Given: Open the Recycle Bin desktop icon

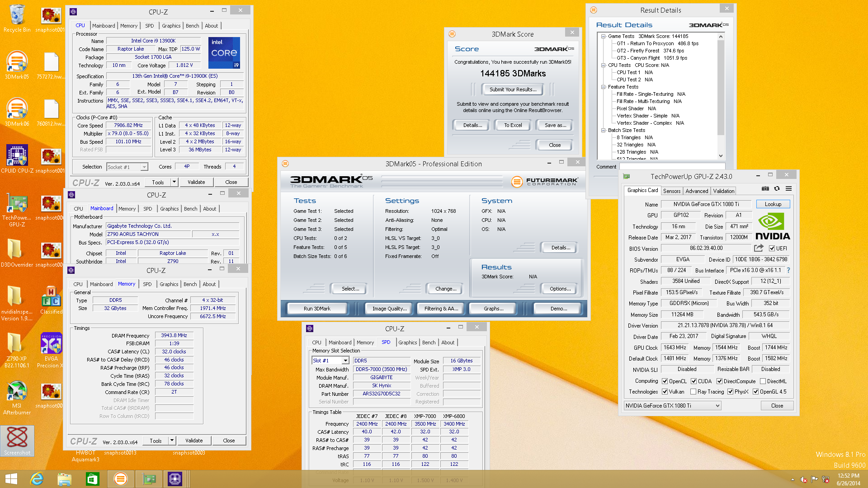Looking at the screenshot, I should click(17, 19).
